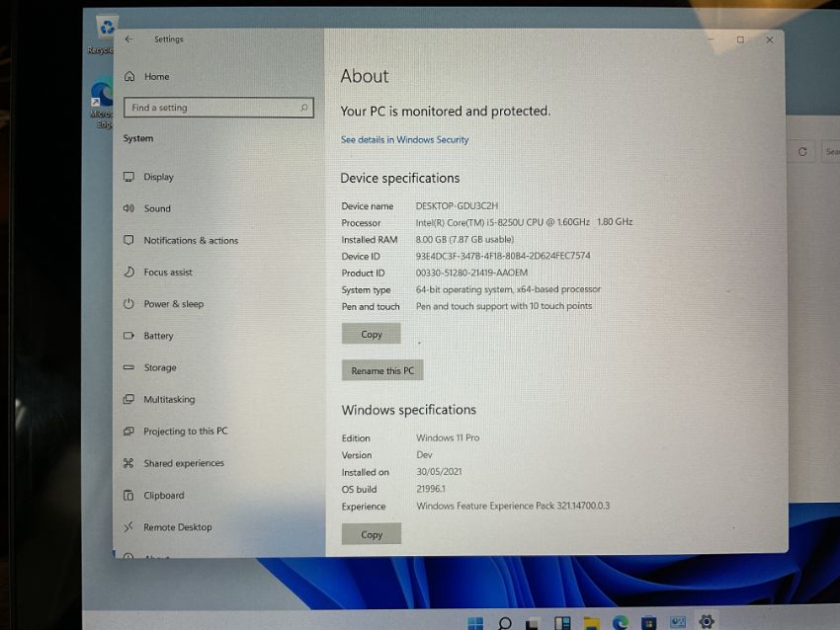Click the refresh button in the background window
840x630 pixels.
tap(802, 152)
